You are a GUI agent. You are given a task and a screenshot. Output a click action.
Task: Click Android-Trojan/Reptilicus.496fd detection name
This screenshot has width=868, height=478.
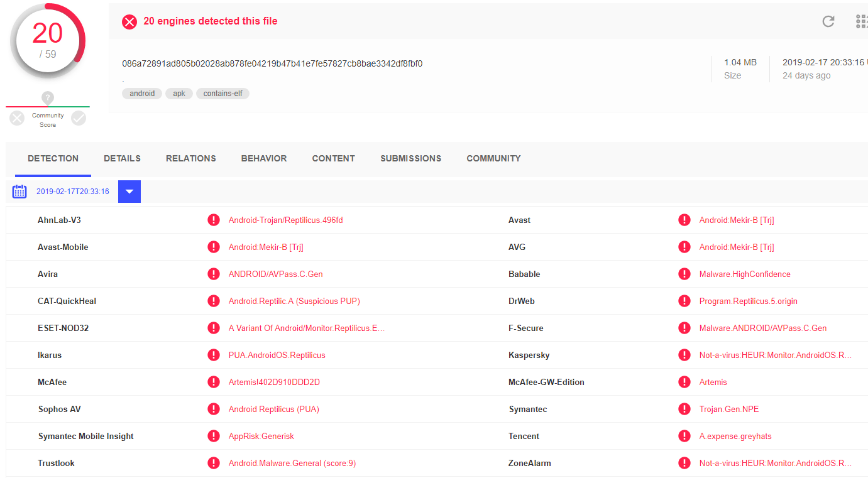(x=286, y=220)
